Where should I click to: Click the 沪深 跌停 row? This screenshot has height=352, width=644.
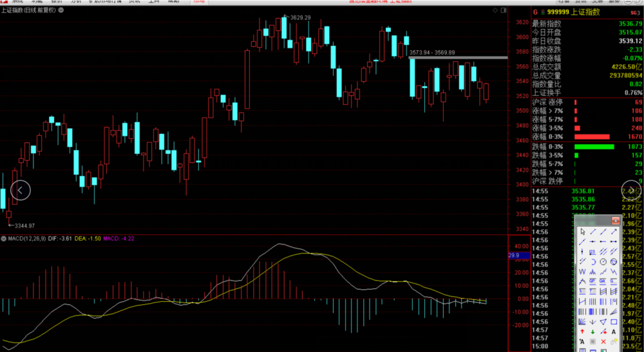point(587,181)
